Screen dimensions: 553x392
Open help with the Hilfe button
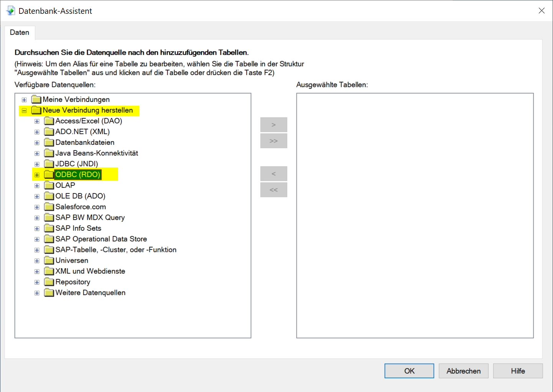pos(518,371)
